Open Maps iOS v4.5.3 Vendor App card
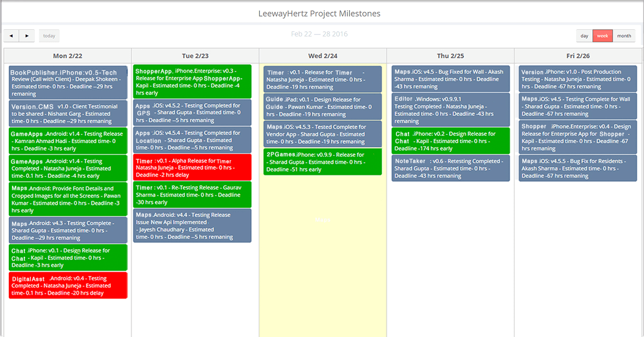The height and width of the screenshot is (337, 644). tap(322, 134)
